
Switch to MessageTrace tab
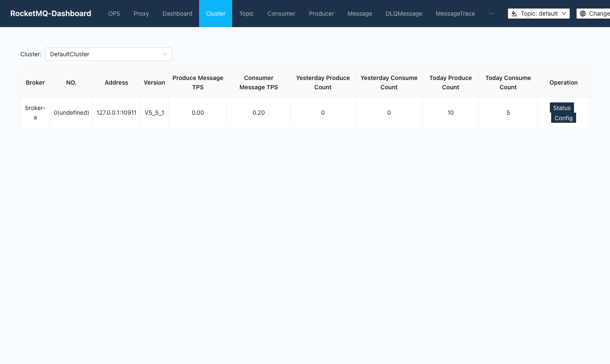tap(455, 14)
